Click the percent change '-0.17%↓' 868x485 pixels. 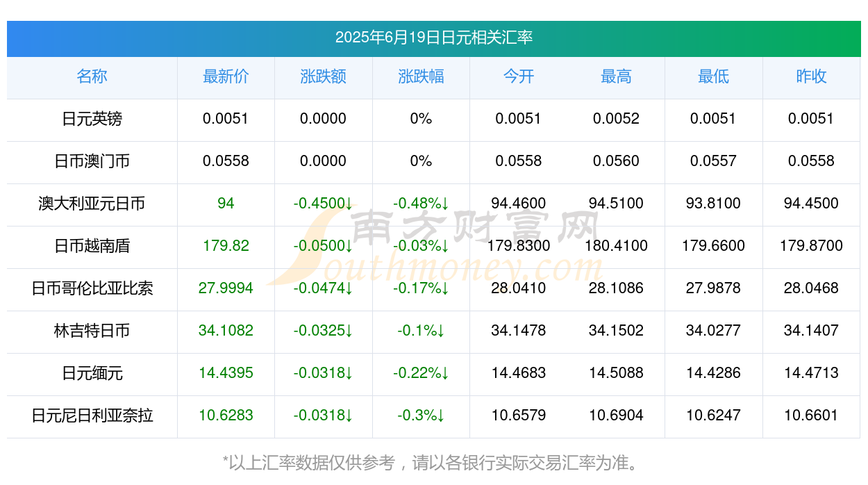pos(421,288)
